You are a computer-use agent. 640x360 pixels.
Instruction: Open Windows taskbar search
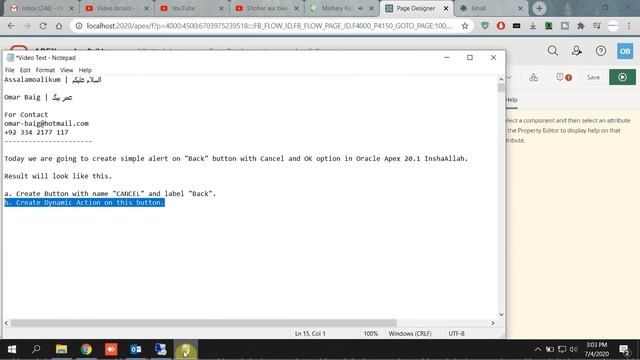point(36,349)
